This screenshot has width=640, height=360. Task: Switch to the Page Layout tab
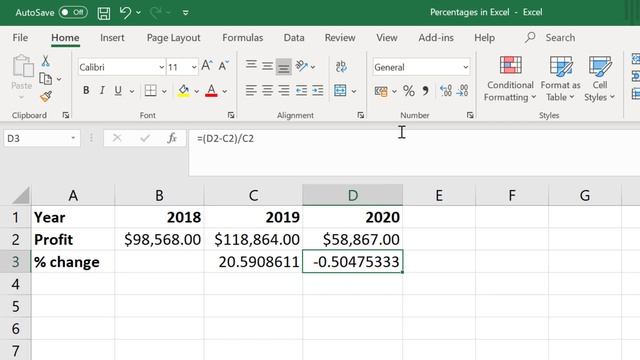pos(173,38)
